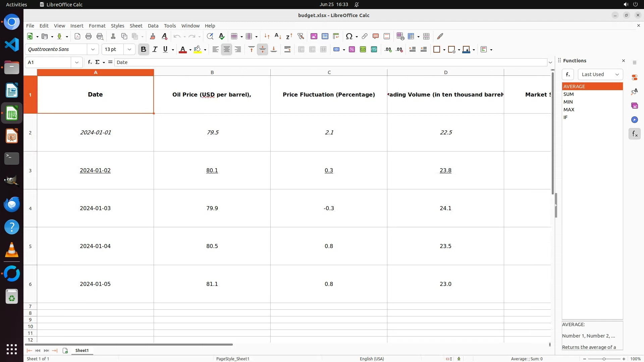644x362 pixels.
Task: Insert a chart from the toolbar
Action: [x=325, y=36]
